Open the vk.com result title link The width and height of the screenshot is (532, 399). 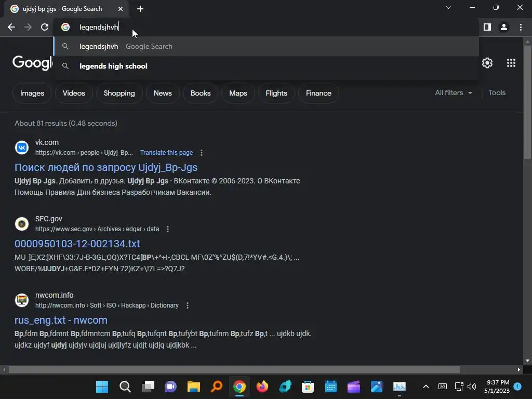(x=106, y=167)
